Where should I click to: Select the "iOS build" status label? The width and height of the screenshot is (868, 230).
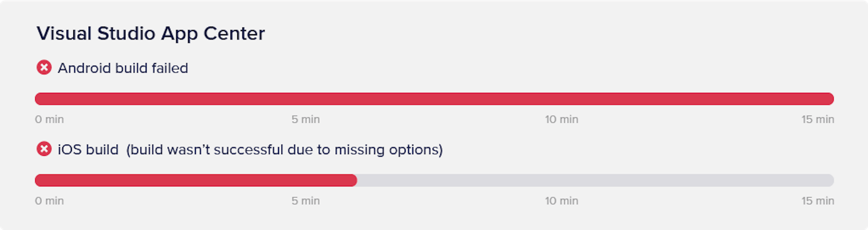pos(88,150)
